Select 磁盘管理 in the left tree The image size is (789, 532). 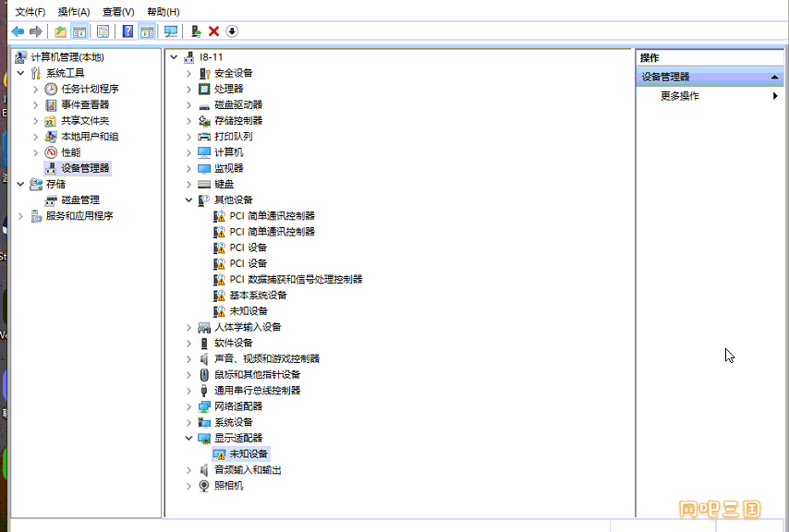(x=80, y=200)
